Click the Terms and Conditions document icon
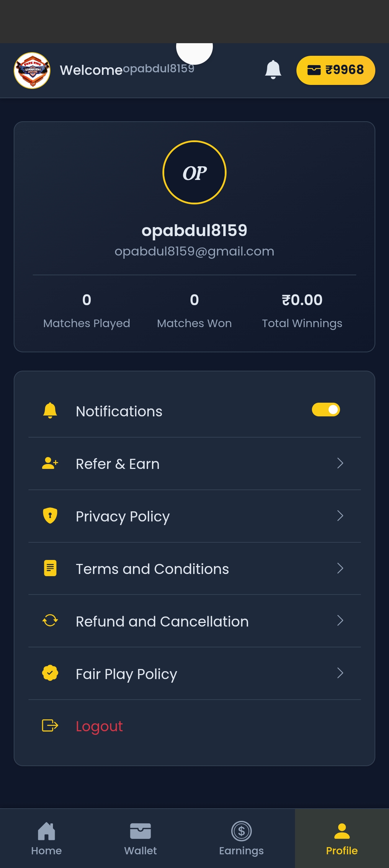Screen dimensions: 389x868 tap(50, 568)
